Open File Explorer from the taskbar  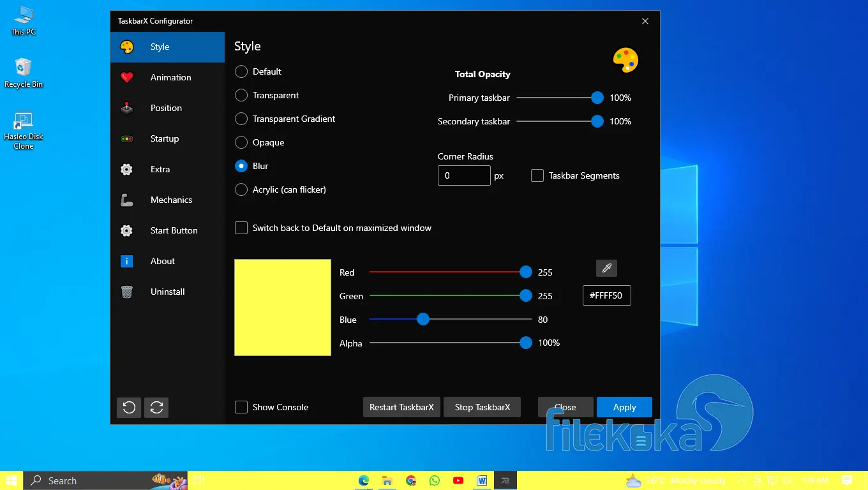tap(387, 480)
